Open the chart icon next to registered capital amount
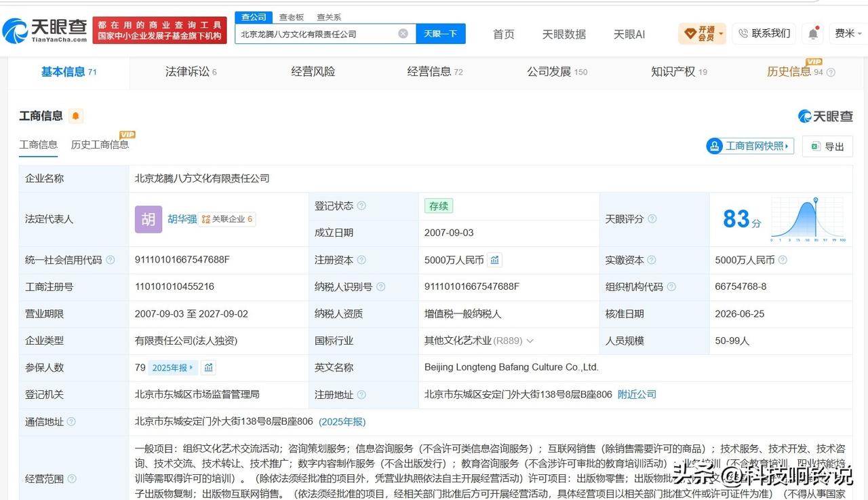This screenshot has height=500, width=868. click(495, 260)
